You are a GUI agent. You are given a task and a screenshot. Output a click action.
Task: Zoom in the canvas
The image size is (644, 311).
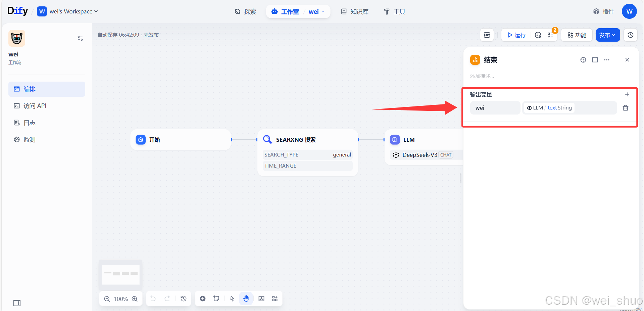pyautogui.click(x=135, y=299)
